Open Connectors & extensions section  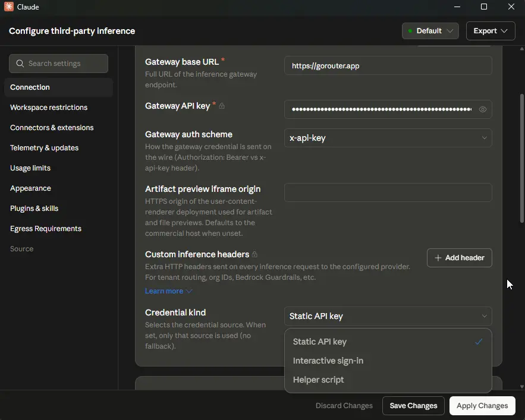point(58,128)
